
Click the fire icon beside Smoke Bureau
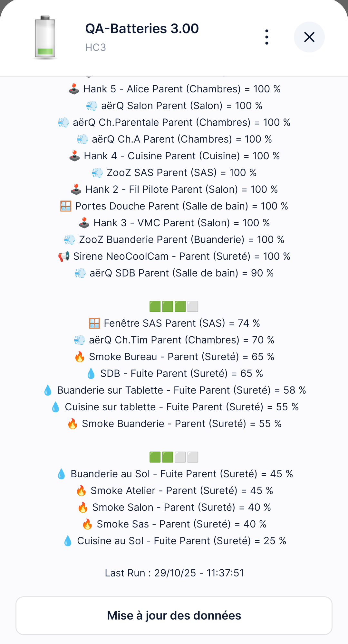pyautogui.click(x=80, y=357)
